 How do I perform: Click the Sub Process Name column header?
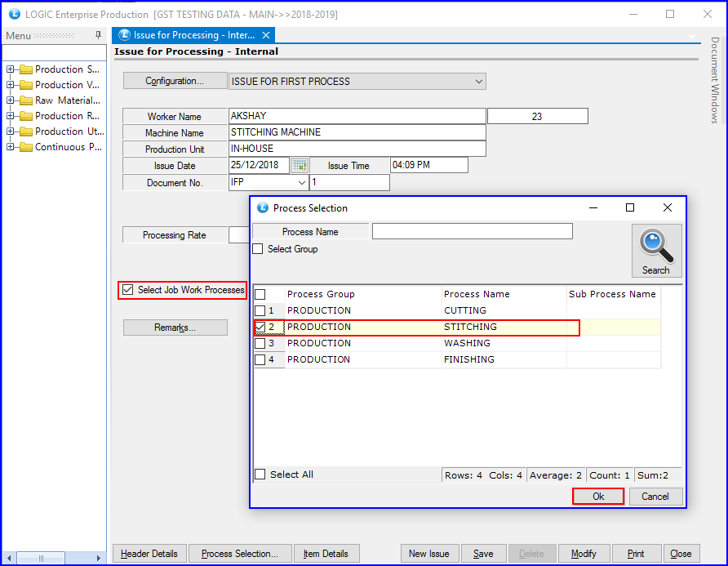coord(612,294)
